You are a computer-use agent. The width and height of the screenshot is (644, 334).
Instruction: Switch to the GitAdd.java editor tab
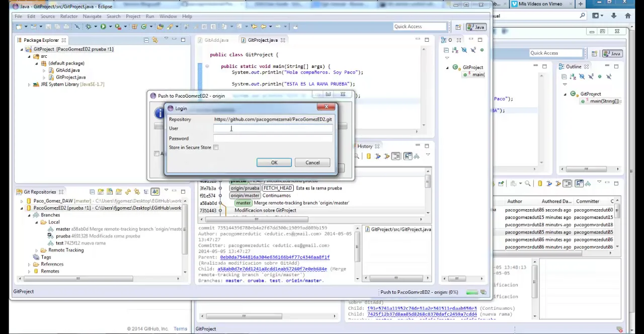click(216, 40)
